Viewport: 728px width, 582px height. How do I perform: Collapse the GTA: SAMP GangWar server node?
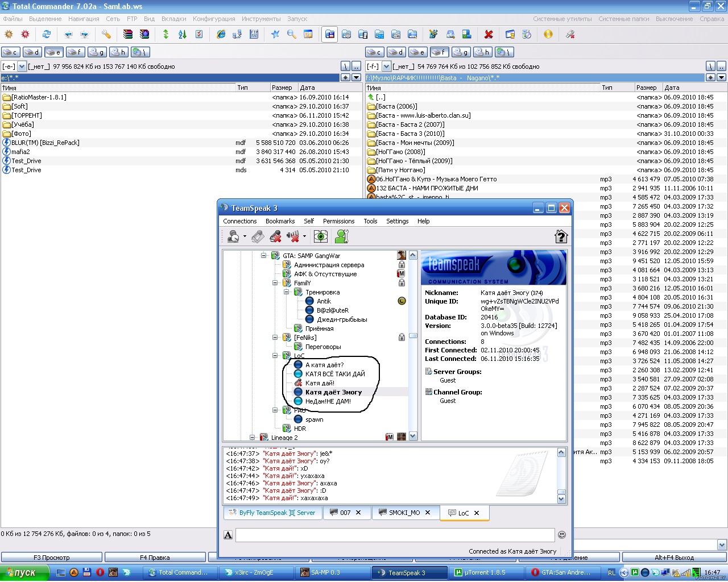(263, 256)
